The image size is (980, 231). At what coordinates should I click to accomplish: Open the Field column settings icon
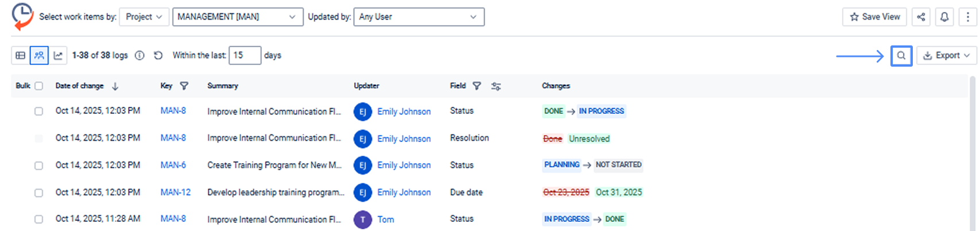(496, 86)
